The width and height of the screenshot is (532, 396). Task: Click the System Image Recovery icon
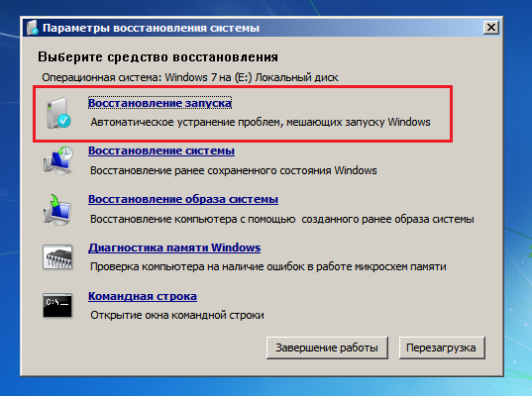tap(57, 210)
